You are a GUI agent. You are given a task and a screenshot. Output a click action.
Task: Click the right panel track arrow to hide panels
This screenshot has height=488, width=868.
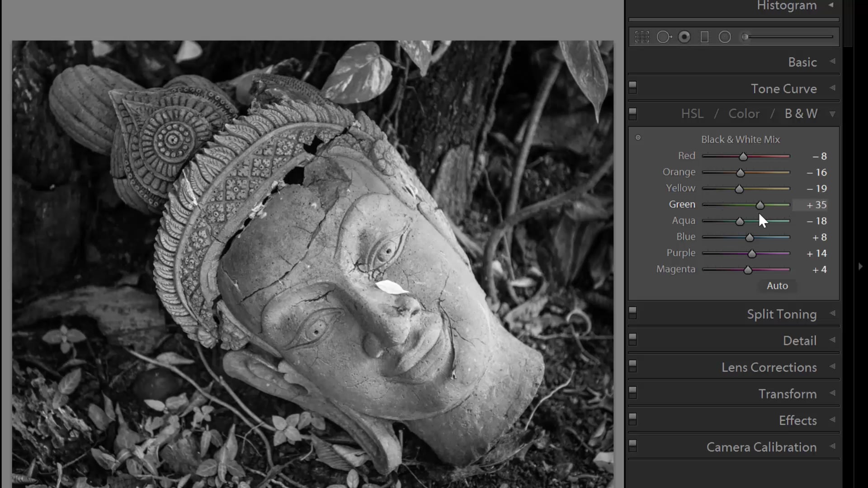pos(861,266)
